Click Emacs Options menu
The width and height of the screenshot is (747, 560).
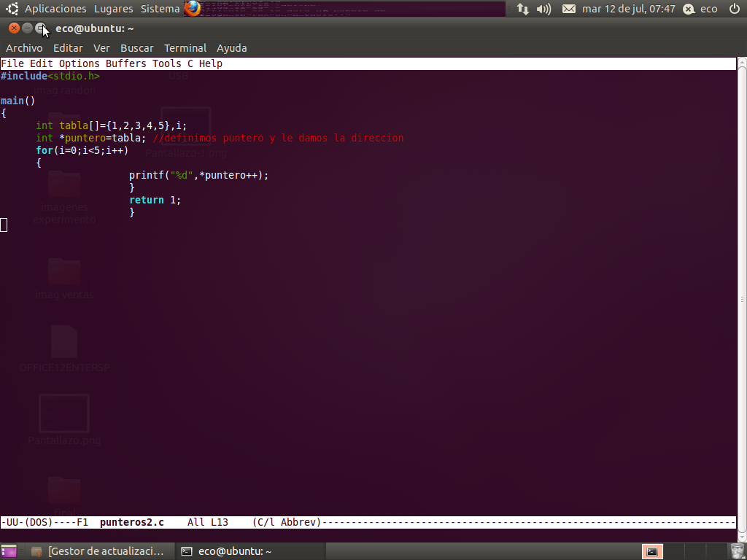tap(79, 63)
